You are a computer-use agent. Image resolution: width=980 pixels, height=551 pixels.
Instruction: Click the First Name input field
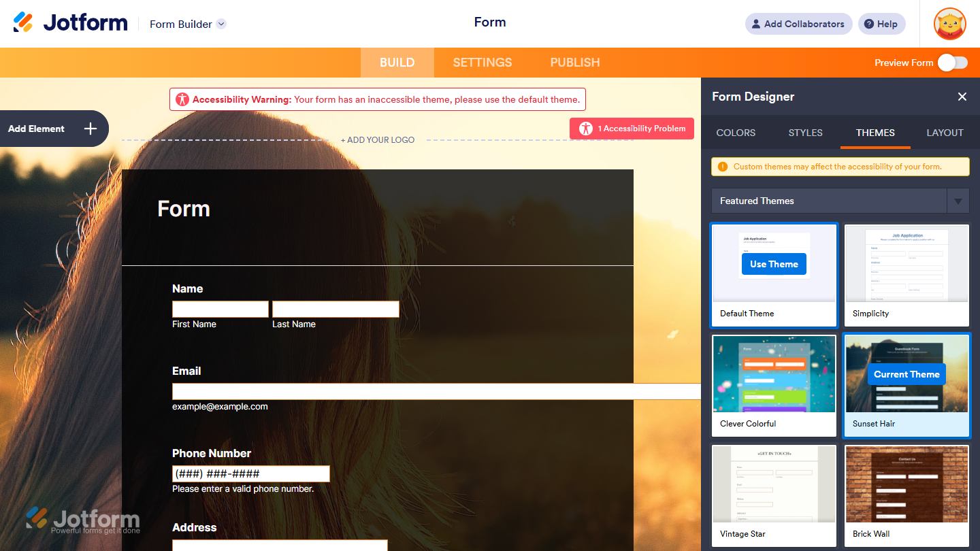click(220, 309)
